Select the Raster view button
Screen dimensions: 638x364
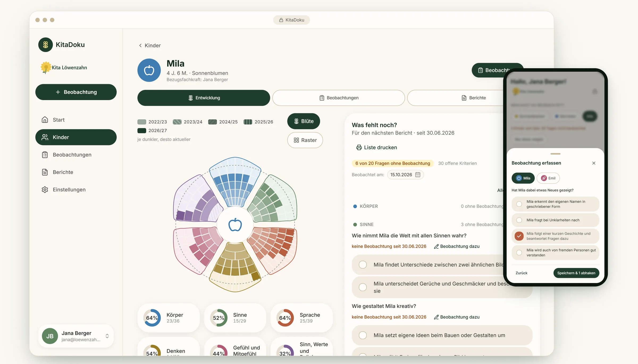[305, 140]
